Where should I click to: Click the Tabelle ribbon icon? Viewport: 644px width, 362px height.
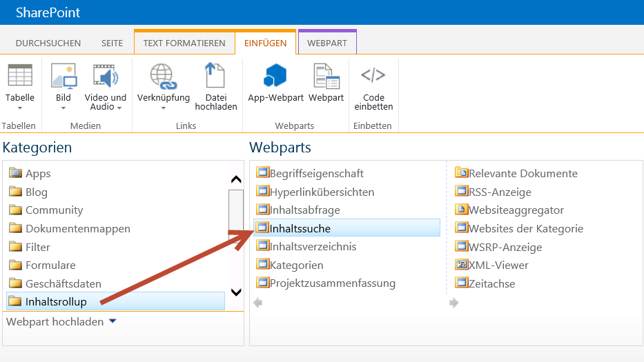(20, 75)
